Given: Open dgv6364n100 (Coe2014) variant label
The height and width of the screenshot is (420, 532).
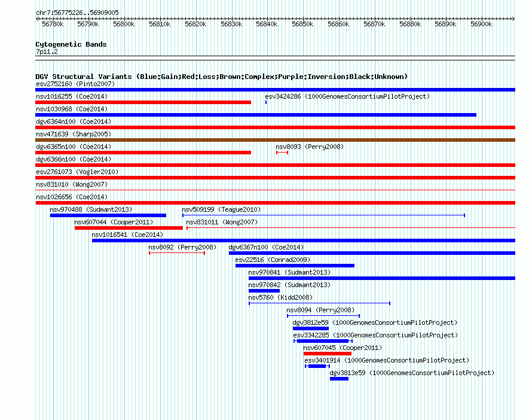Looking at the screenshot, I should coord(74,121).
